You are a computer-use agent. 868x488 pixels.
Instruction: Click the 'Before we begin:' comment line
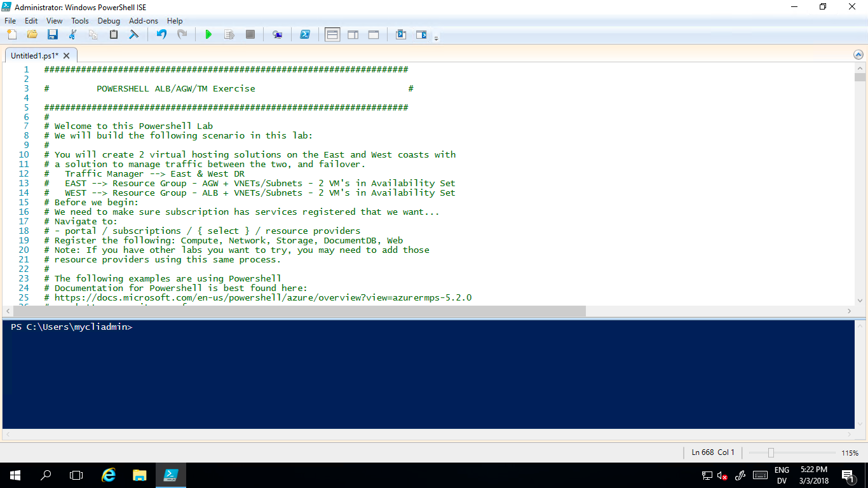pyautogui.click(x=91, y=202)
